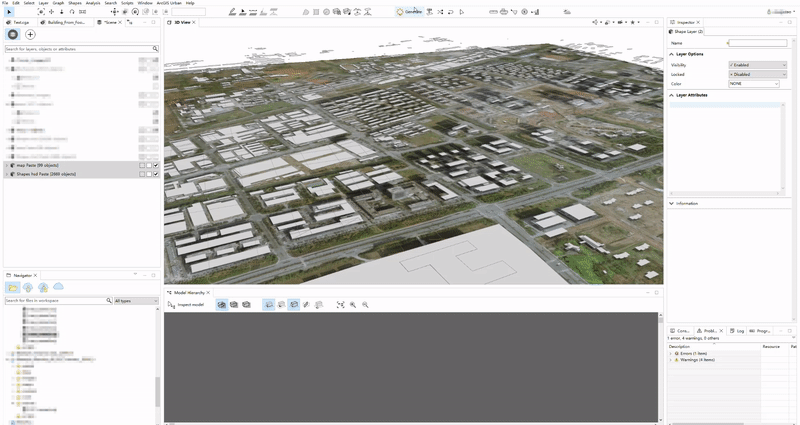
Task: Click the frame selection icon in toolbar
Action: tap(41, 11)
